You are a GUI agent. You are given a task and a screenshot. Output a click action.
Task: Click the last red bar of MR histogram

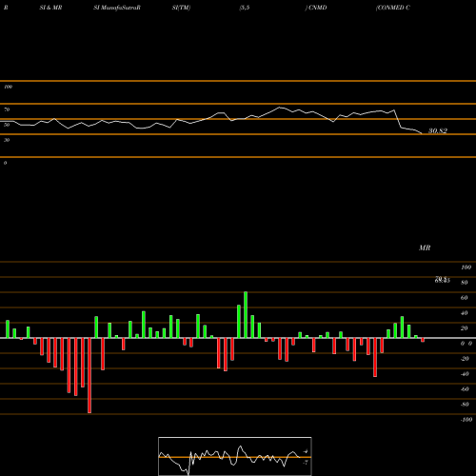(423, 340)
